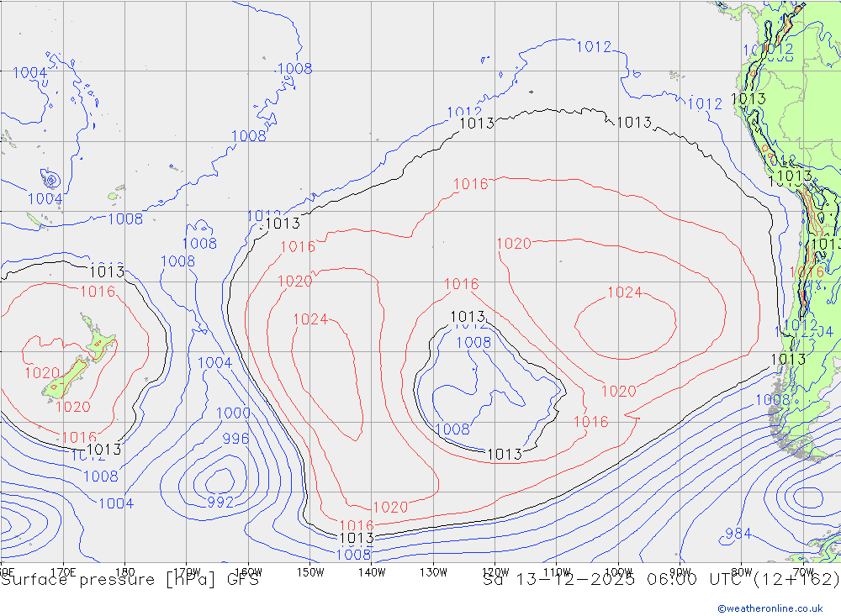841x616 pixels.
Task: Click New Zealand's South Island on map
Action: 65,379
